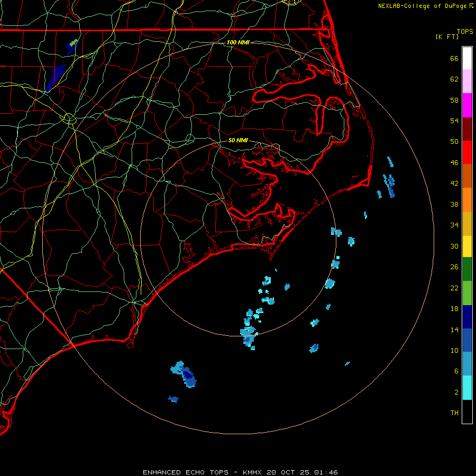Click the 100 NMI range ring label
Screen dimensions: 476x476
238,42
